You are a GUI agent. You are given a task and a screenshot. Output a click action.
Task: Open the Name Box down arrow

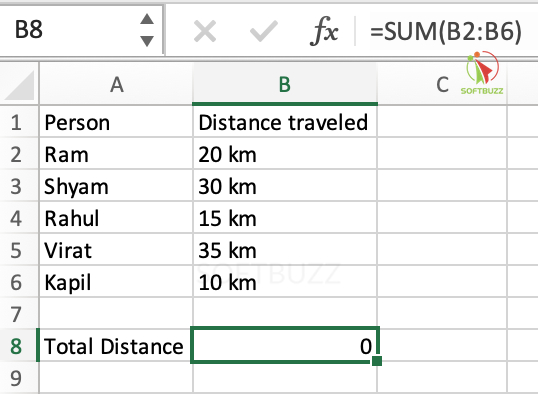tap(147, 41)
